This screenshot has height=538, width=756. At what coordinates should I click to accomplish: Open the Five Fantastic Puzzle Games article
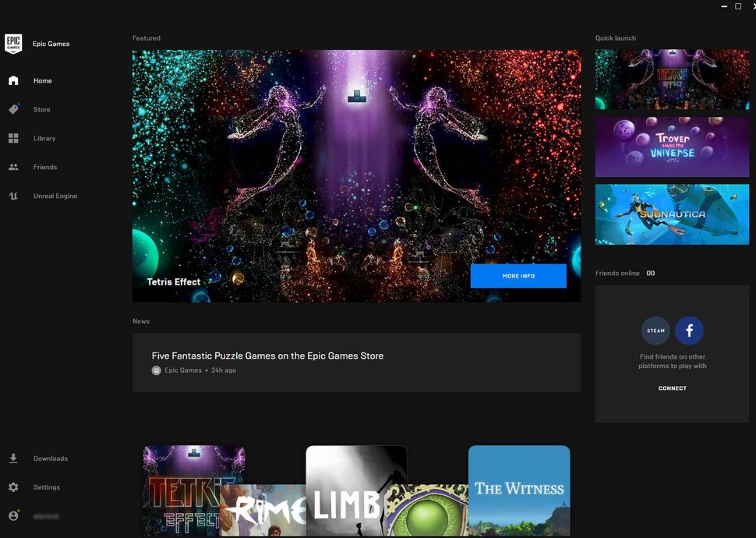[267, 356]
